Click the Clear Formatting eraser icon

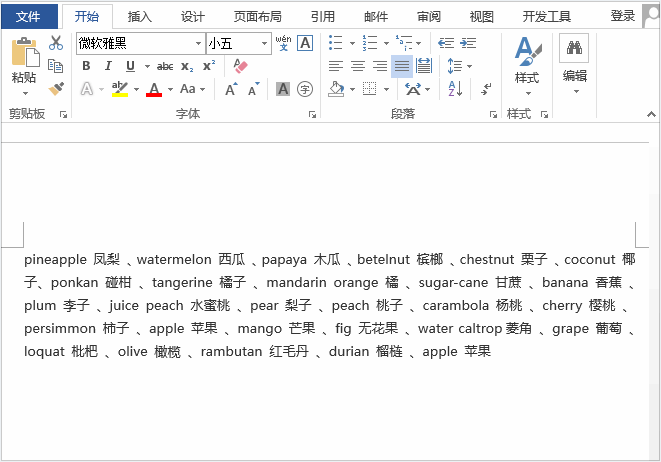[240, 66]
